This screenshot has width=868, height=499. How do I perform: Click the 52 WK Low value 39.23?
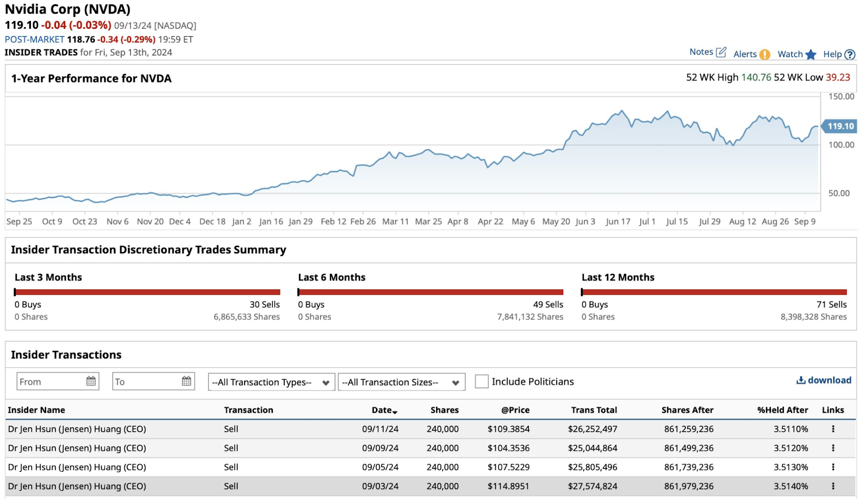click(x=838, y=77)
